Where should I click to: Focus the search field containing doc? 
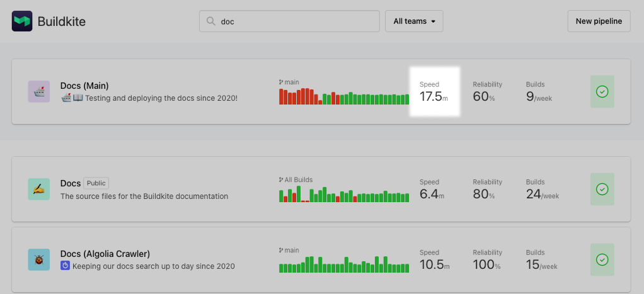click(289, 21)
